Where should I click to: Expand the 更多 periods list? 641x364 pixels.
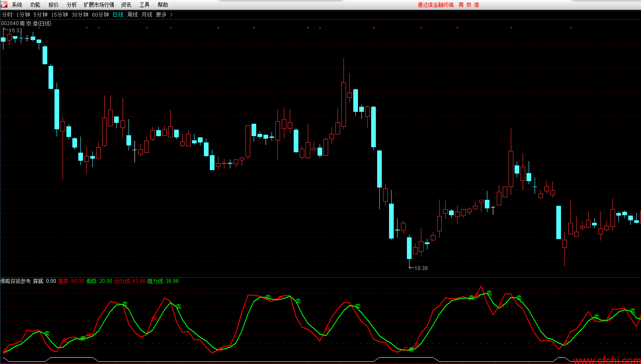pos(164,14)
